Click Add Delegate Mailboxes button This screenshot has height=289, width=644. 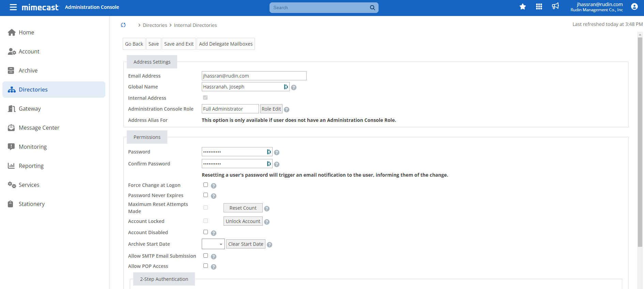[226, 44]
